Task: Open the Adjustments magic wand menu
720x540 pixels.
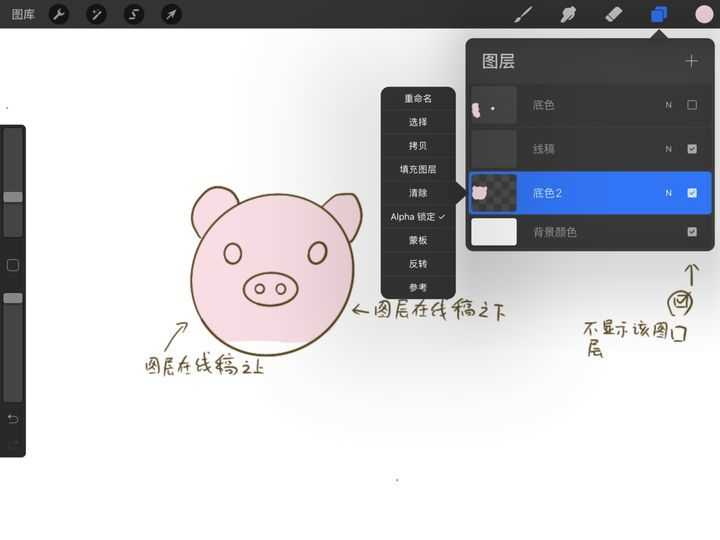Action: [x=96, y=14]
